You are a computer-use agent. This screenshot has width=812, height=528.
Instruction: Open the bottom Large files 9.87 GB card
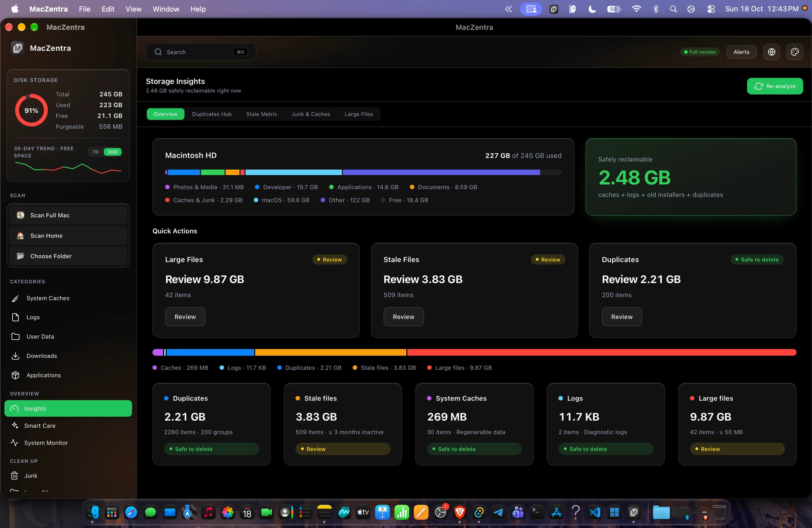(737, 424)
